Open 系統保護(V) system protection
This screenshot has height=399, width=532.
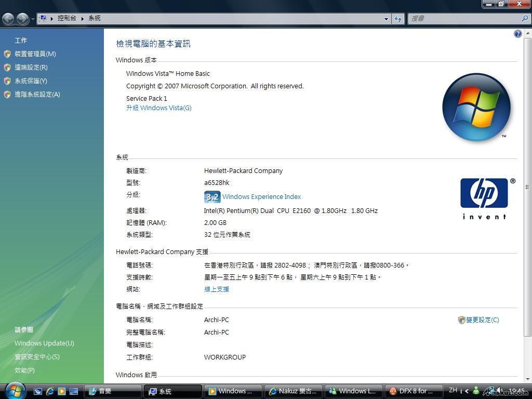point(31,81)
